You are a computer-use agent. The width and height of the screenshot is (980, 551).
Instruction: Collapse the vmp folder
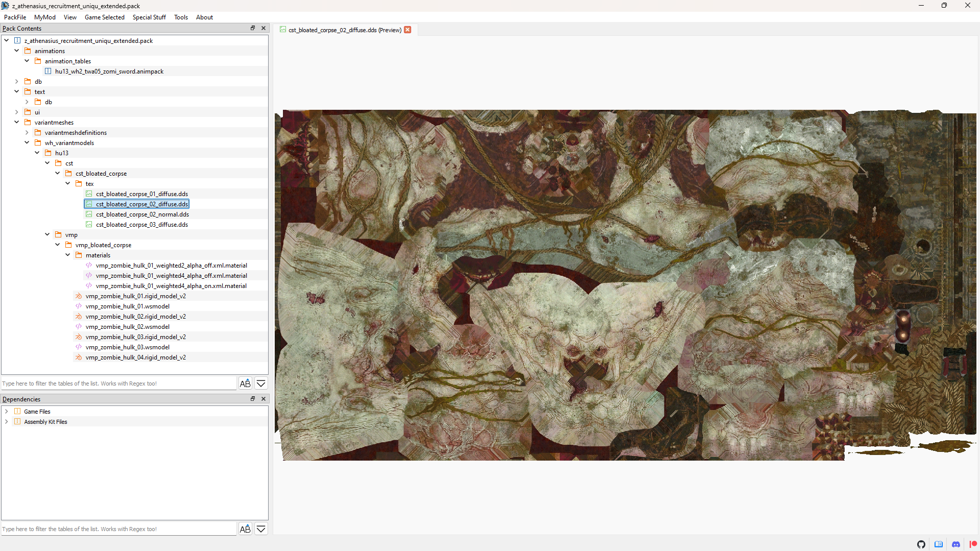pos(47,234)
